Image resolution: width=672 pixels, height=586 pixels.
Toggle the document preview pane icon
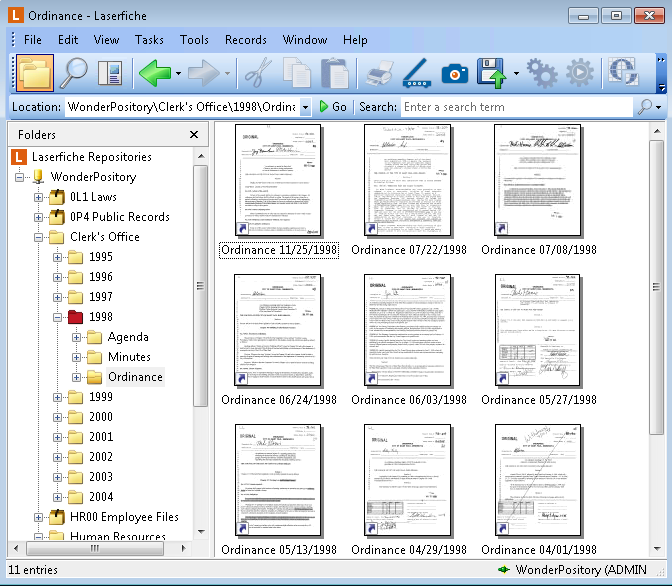[110, 73]
